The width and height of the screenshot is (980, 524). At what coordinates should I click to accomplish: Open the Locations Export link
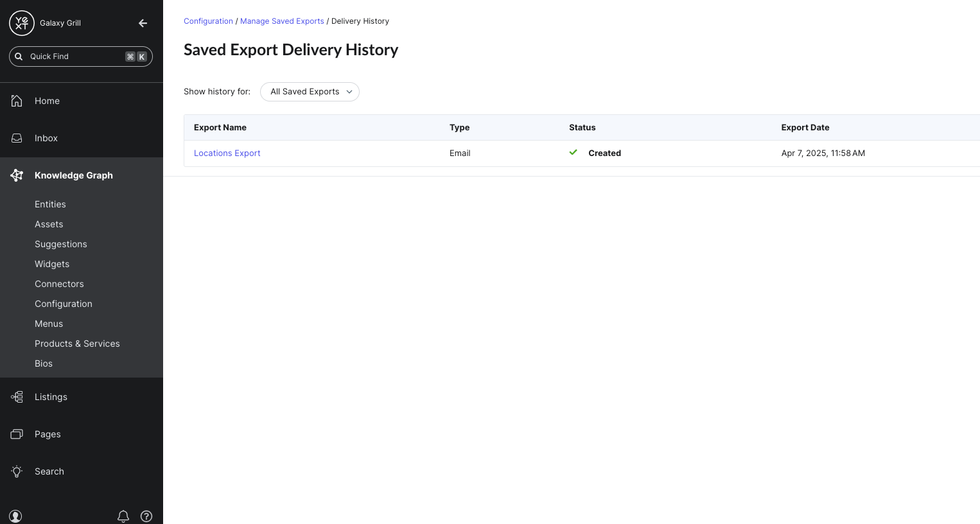[x=227, y=153]
